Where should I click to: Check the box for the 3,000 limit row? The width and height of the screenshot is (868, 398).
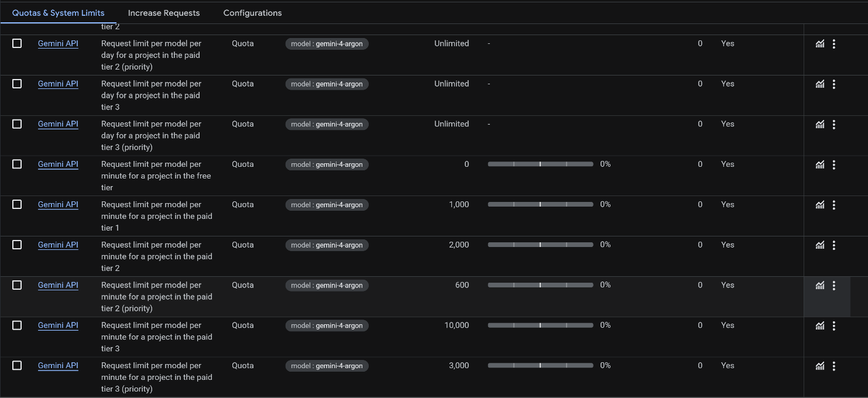tap(17, 365)
